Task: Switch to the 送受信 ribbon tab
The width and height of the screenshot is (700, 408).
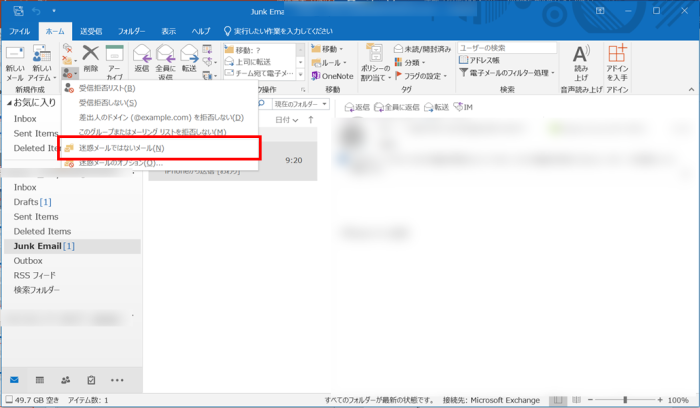Action: [90, 32]
